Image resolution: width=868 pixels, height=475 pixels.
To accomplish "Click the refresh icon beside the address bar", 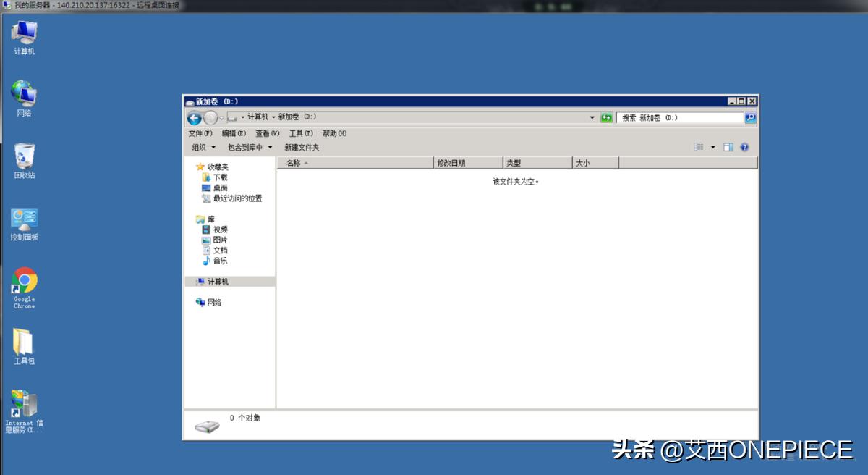I will point(606,117).
